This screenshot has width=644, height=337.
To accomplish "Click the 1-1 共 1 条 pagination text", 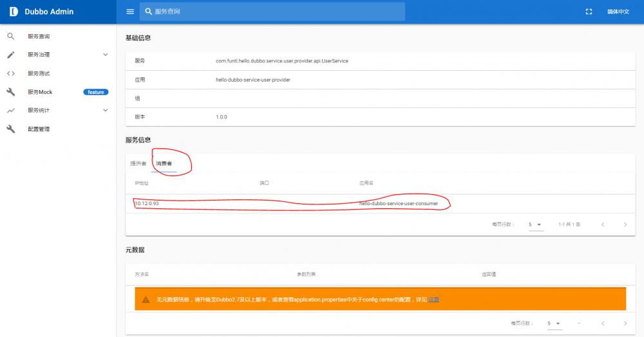I will pyautogui.click(x=569, y=224).
